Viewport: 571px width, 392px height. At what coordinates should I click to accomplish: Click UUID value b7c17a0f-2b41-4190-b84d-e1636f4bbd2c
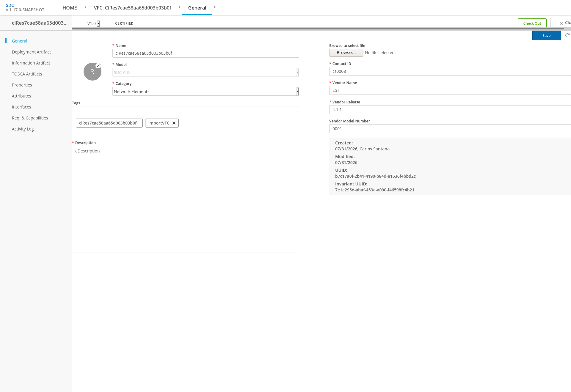click(375, 176)
